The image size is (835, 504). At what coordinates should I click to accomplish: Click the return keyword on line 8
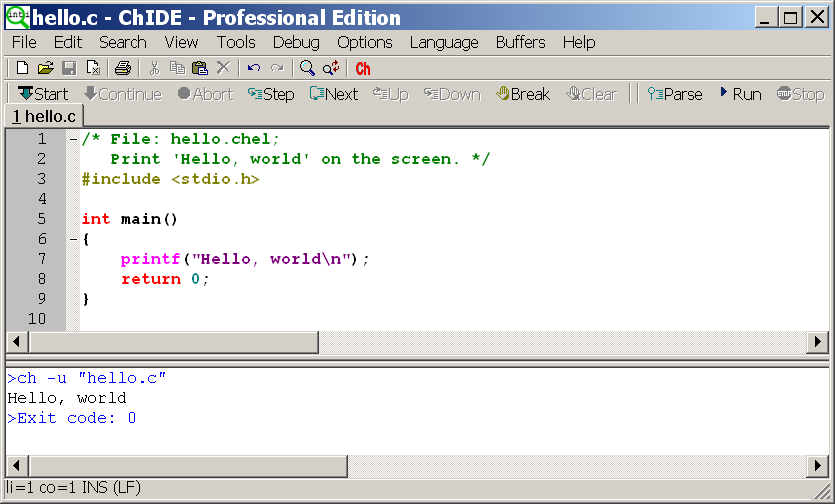151,279
